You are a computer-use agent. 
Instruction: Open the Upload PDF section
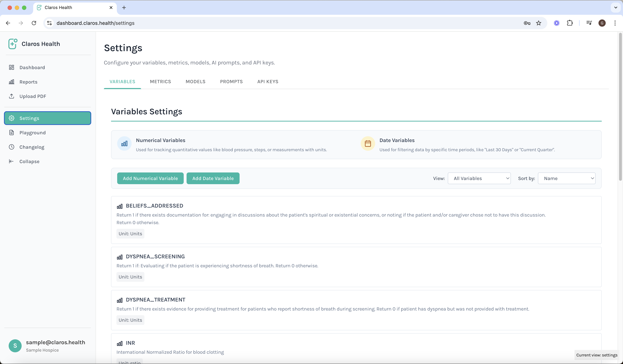click(x=33, y=96)
